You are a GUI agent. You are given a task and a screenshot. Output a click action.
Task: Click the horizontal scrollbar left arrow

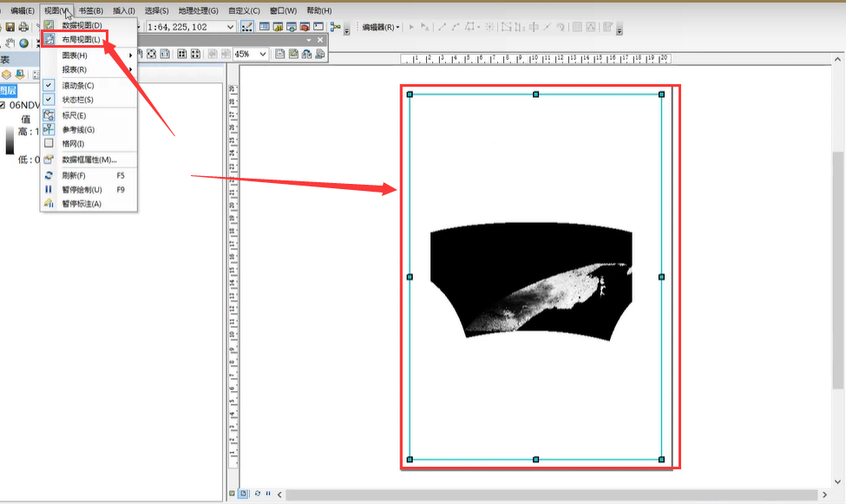(279, 494)
